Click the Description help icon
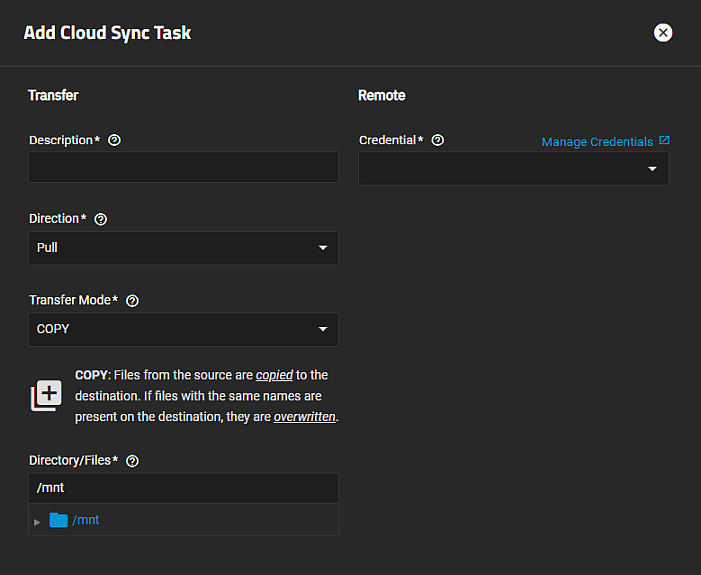This screenshot has width=701, height=575. pyautogui.click(x=114, y=140)
